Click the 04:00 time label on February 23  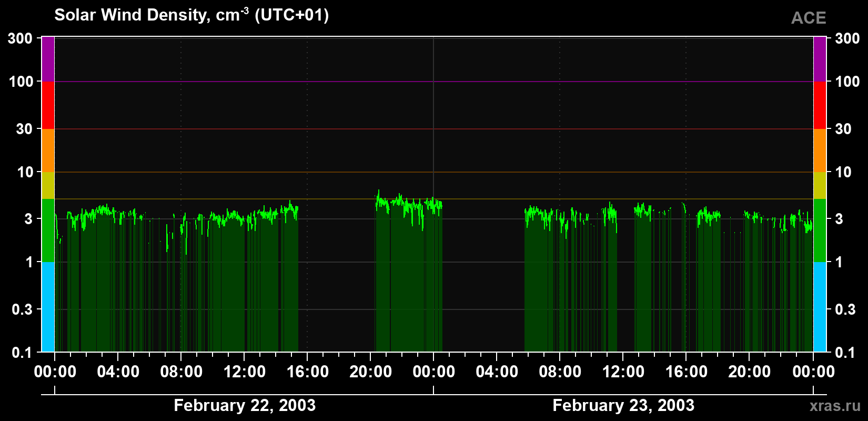(x=497, y=372)
